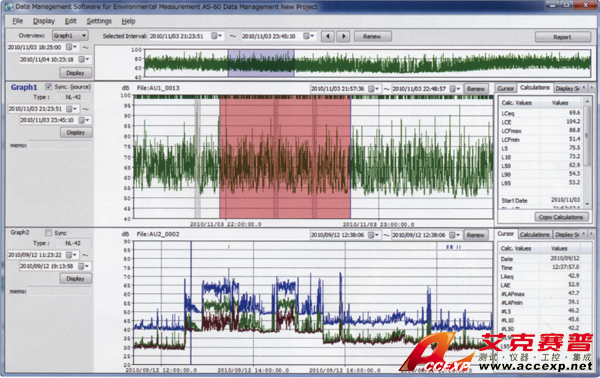This screenshot has height=378, width=600.
Task: Open calendar picker for Selected Interval end date
Action: pos(308,36)
